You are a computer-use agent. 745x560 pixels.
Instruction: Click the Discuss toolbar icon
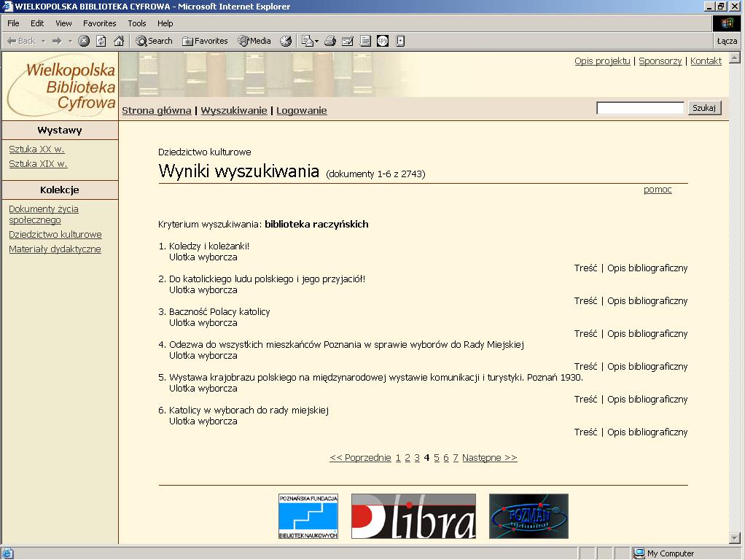[365, 42]
